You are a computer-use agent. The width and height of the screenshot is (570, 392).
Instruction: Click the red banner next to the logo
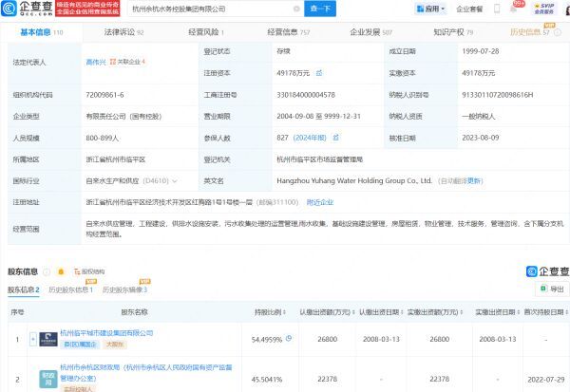(87, 9)
